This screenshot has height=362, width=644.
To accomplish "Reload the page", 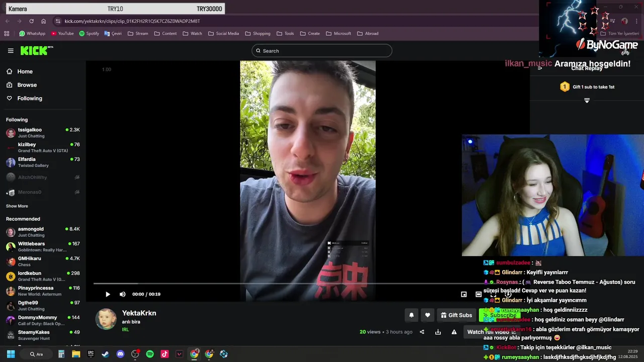I will pos(31,21).
